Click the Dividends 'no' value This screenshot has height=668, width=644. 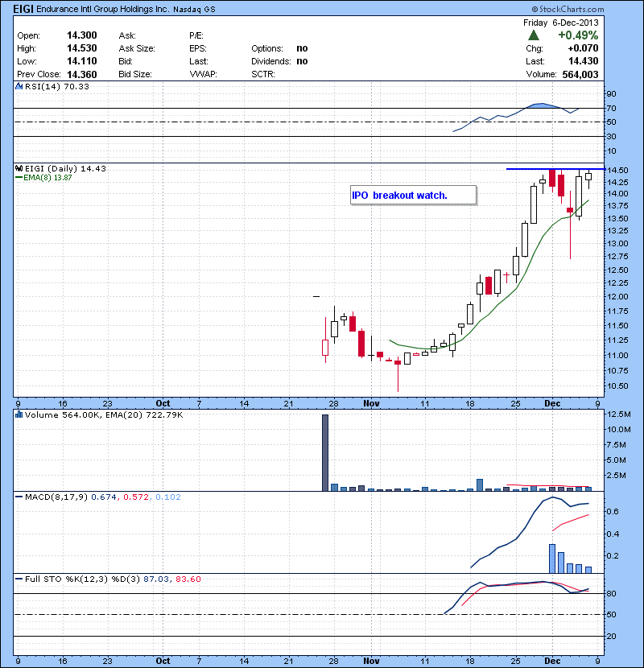302,61
